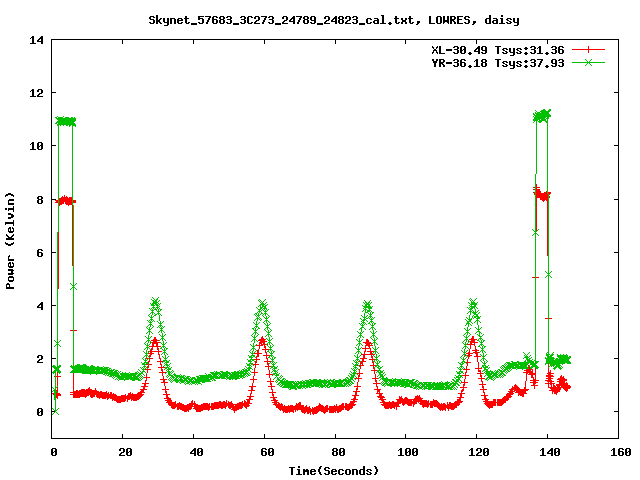The image size is (640, 480).
Task: Click x-axis tick label 140
Action: (550, 452)
